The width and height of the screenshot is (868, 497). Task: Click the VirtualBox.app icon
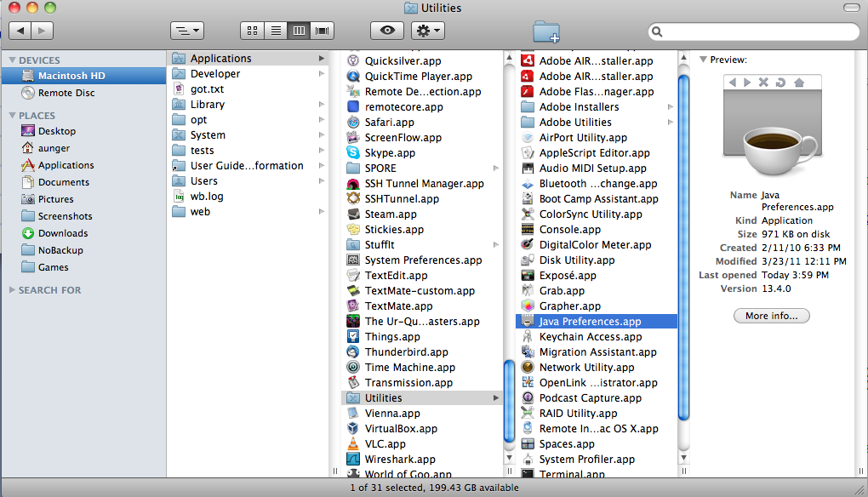[x=353, y=429]
